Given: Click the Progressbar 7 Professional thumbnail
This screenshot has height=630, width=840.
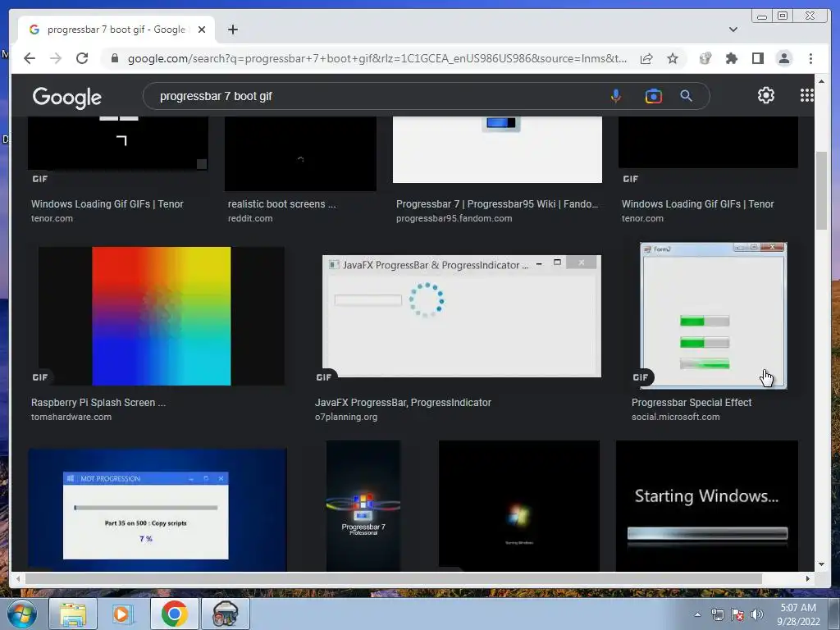Looking at the screenshot, I should (363, 505).
